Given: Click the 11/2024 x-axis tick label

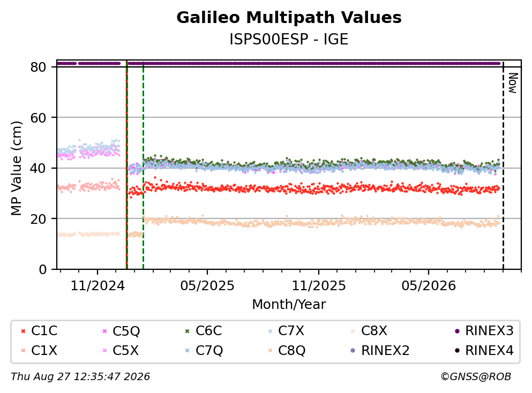Looking at the screenshot, I should click(x=98, y=286).
